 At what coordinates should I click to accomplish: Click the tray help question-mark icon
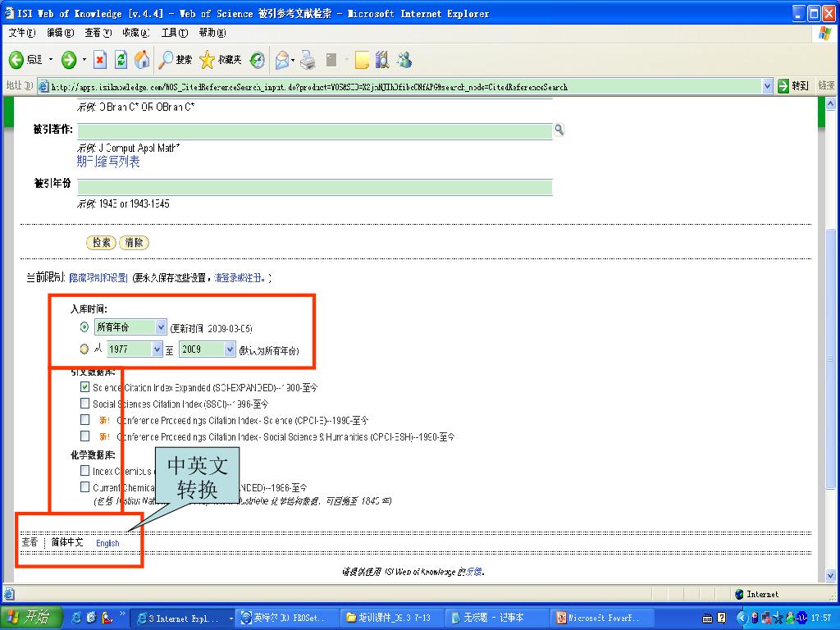click(722, 618)
